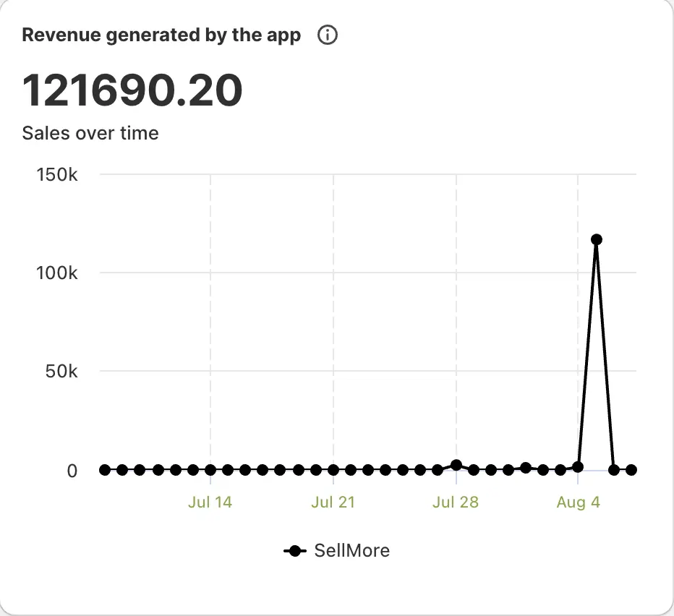Select the data point at Jul 21

(333, 470)
